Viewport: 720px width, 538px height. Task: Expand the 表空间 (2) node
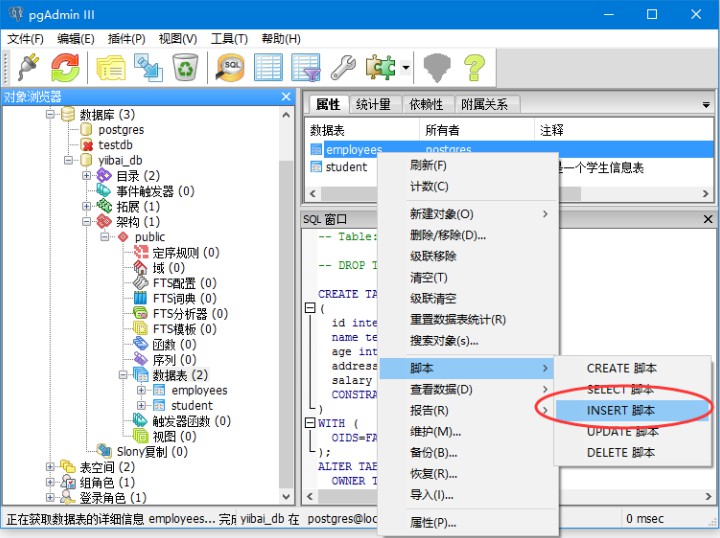coord(50,467)
